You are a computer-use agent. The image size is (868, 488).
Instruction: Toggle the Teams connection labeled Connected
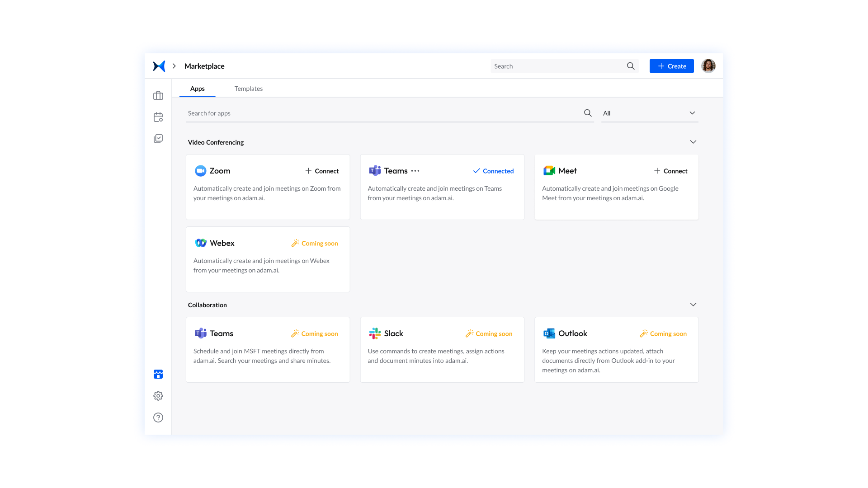point(493,171)
